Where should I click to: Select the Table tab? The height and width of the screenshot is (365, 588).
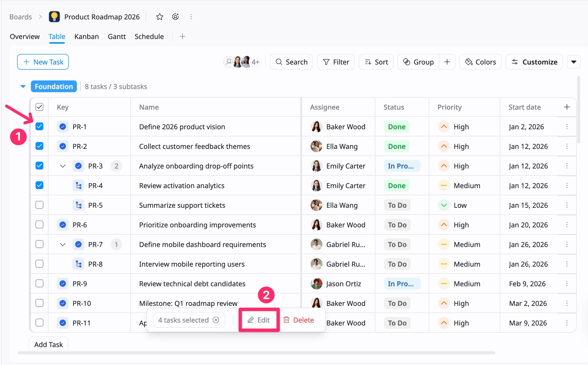tap(57, 36)
